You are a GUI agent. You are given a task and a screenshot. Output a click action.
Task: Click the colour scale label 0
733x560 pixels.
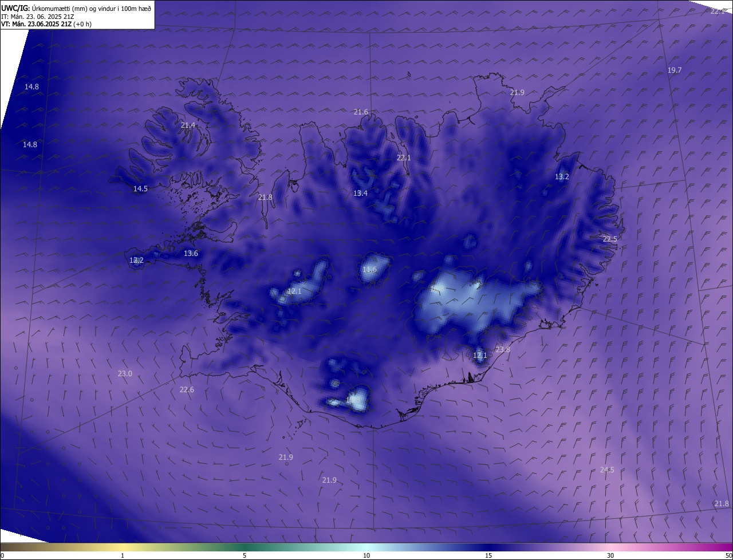coord(2,555)
